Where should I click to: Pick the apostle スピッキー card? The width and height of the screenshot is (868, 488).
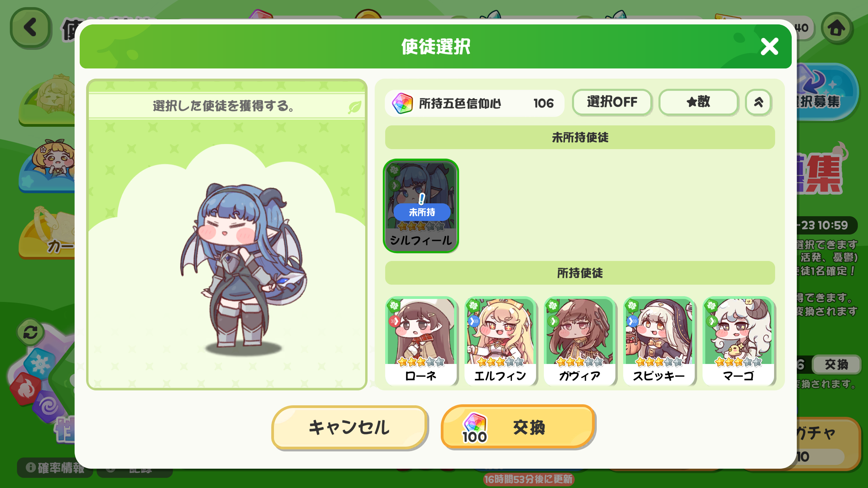pyautogui.click(x=659, y=341)
